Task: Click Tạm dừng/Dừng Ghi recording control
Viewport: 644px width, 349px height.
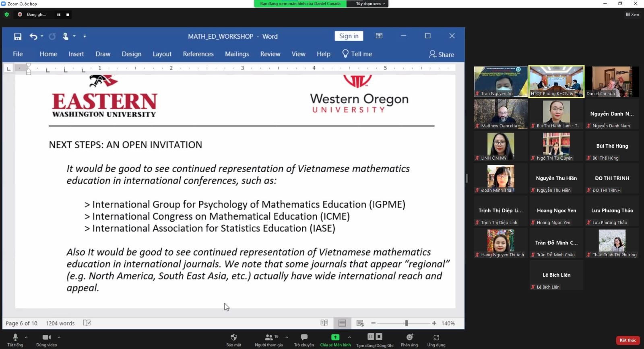Action: point(375,340)
